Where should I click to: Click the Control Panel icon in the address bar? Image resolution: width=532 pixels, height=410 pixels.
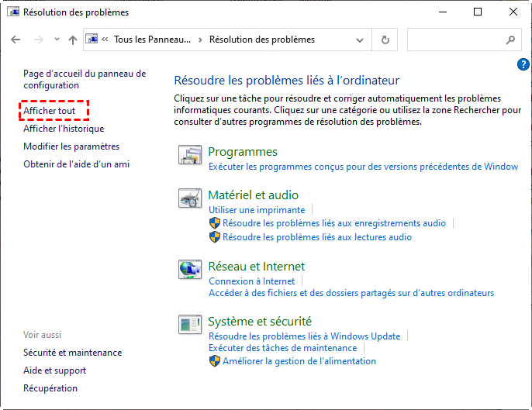click(92, 39)
